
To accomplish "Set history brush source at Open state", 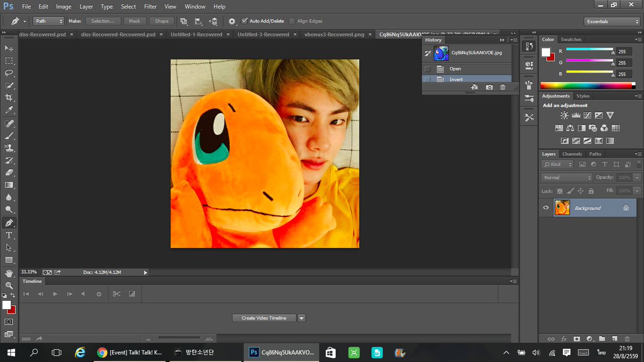I will [x=427, y=69].
